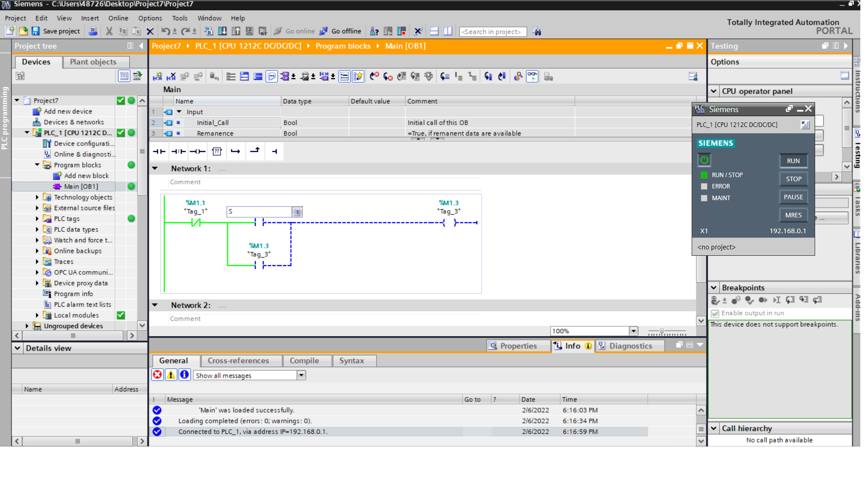
Task: Switch PLCSIM to project view
Action: pyautogui.click(x=805, y=125)
